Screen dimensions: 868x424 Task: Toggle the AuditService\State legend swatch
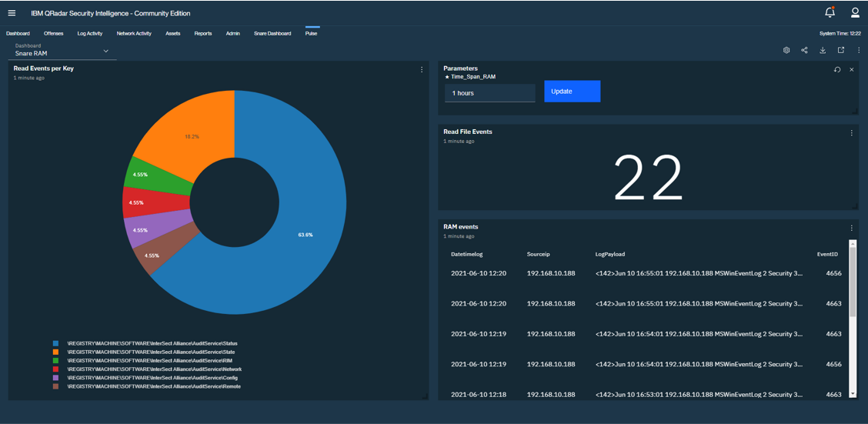click(55, 352)
